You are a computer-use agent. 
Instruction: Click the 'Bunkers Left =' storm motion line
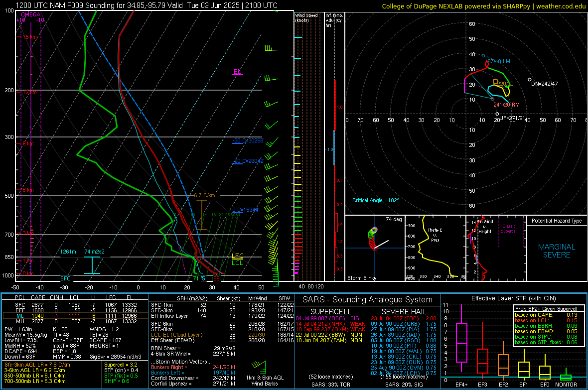click(193, 373)
